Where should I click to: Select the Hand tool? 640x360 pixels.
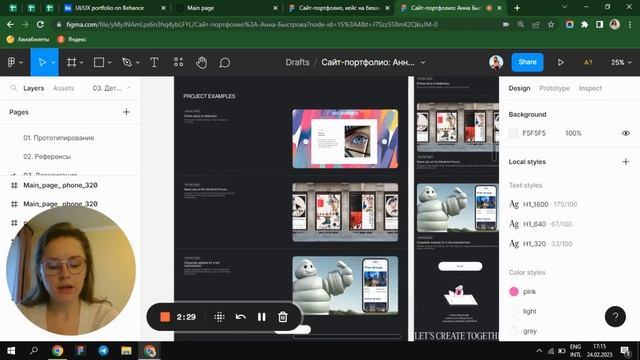coord(201,62)
